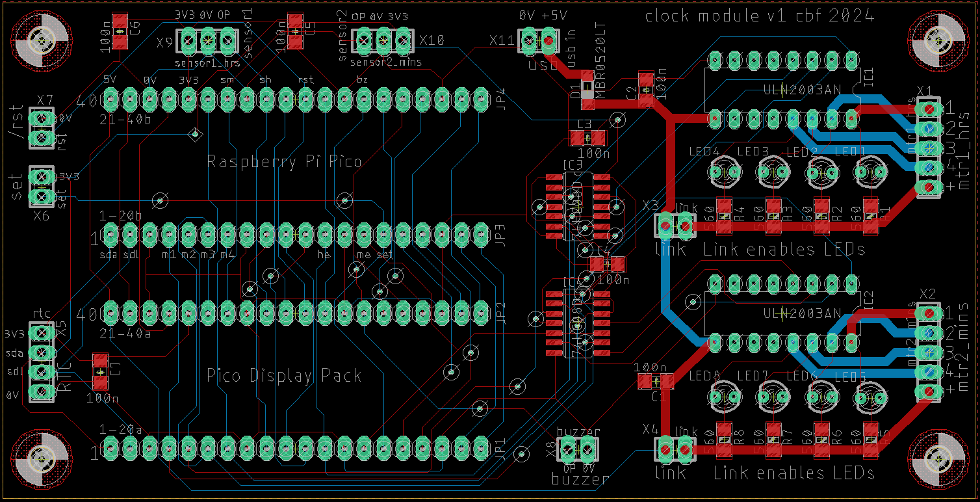Click the X4 link jumper header
Screen dimensions: 980x502
[676, 449]
